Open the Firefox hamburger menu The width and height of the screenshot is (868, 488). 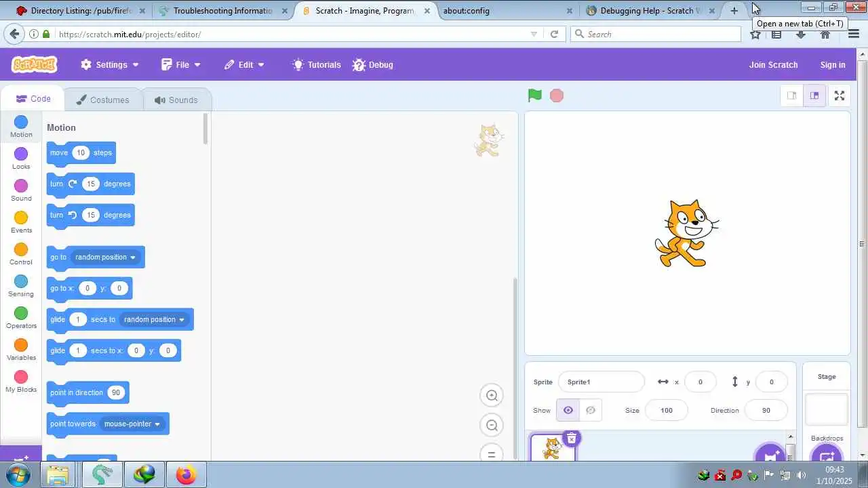click(854, 34)
